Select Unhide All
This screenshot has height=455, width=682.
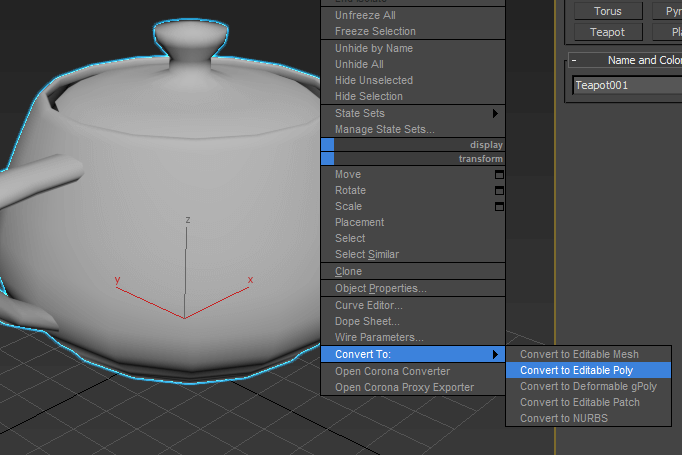(413, 64)
